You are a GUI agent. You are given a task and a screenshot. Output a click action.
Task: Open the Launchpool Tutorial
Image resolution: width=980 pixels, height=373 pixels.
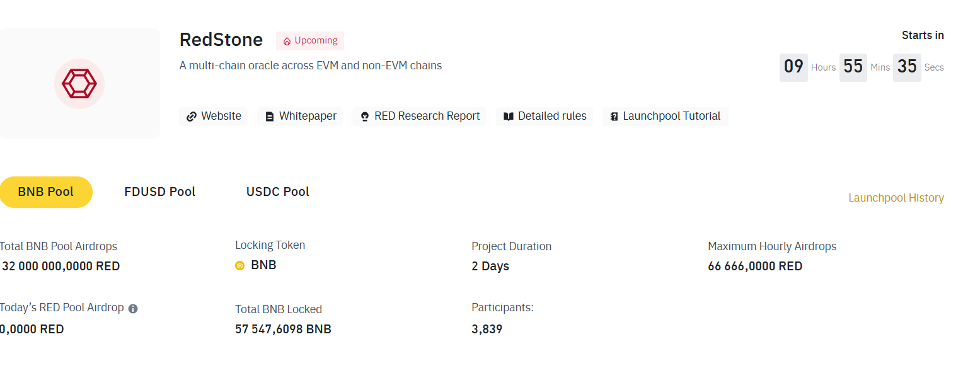coord(666,117)
